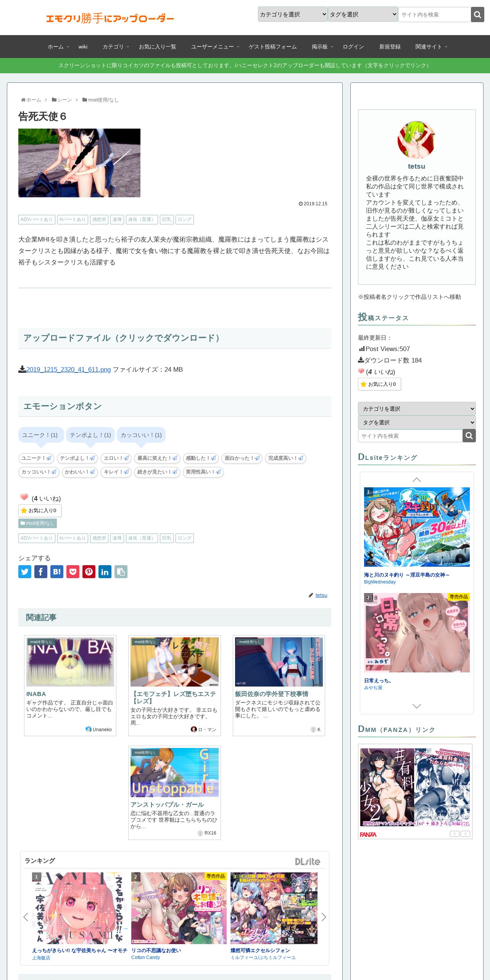Send the 最高に笑えた！ emotion button

click(157, 458)
